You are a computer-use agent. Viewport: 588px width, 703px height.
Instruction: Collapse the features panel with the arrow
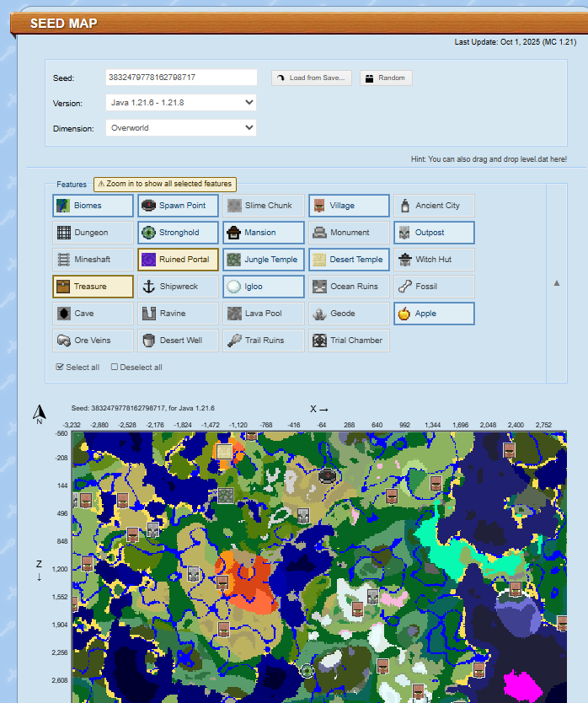click(x=556, y=283)
